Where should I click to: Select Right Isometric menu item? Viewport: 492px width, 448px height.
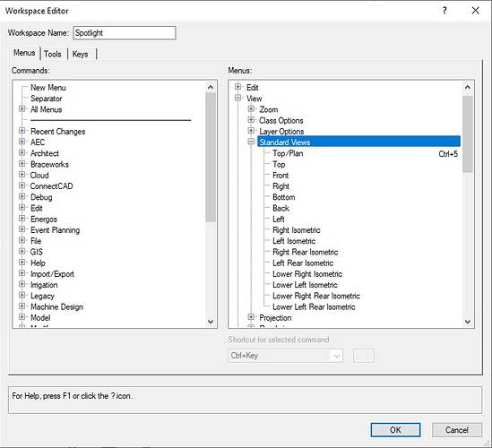(x=297, y=230)
